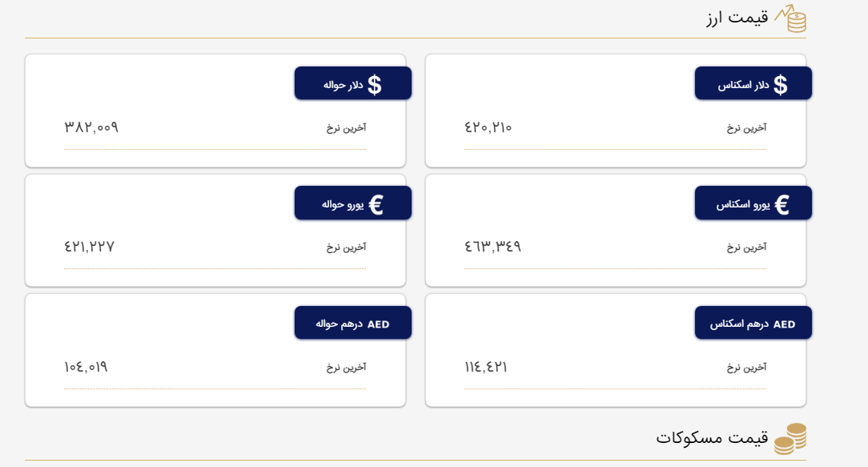
Task: Click آخرین نرخ label in یورو حواله card
Action: coord(346,247)
